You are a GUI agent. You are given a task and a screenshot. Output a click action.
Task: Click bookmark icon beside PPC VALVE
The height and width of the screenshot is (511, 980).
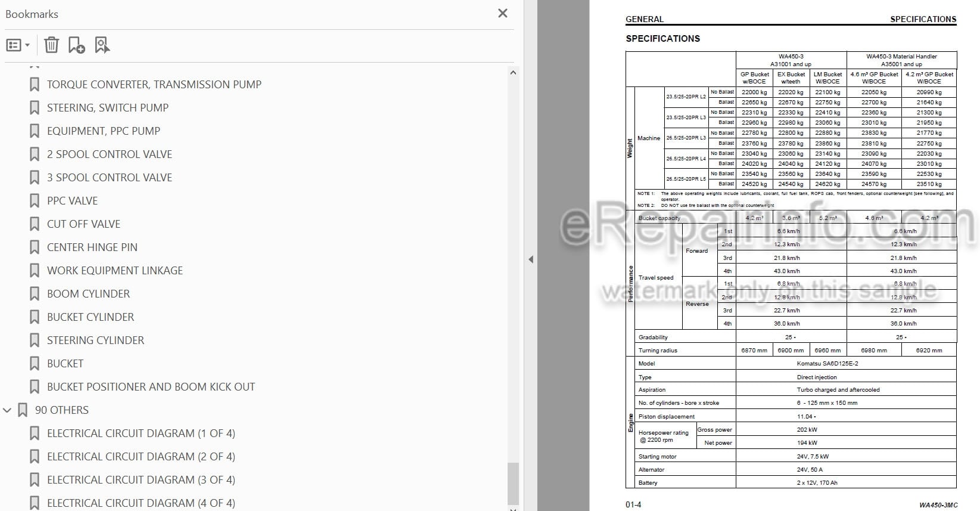coord(35,201)
